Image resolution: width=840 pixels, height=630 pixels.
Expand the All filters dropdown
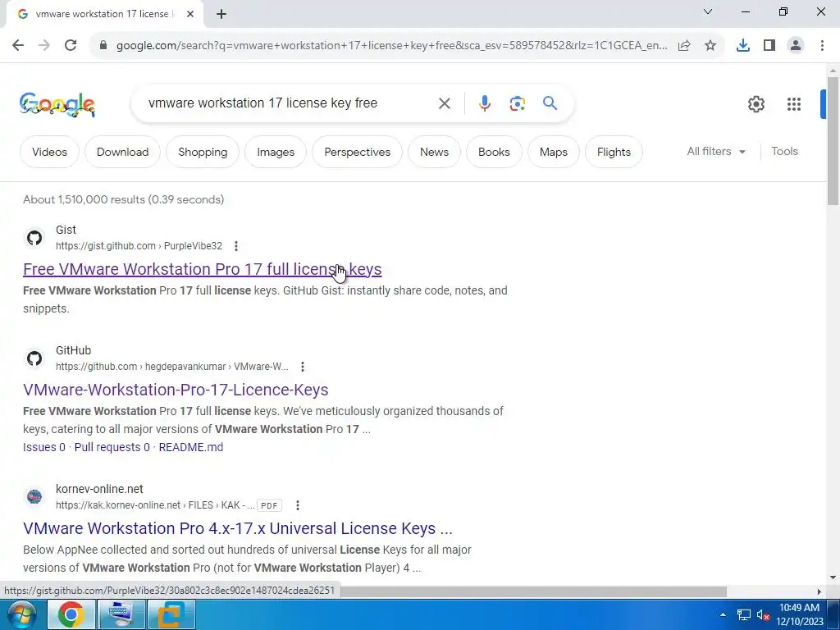(x=716, y=152)
